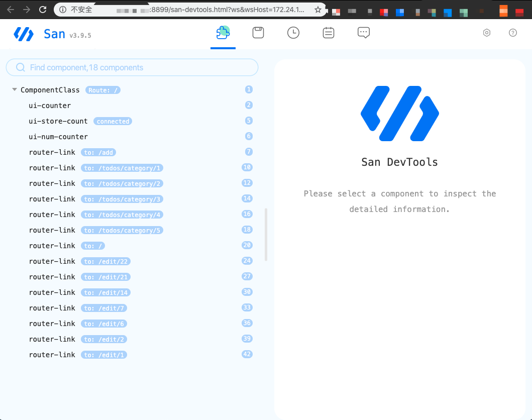Click the Route: / badge
Screen dimensions: 532x420
(103, 90)
